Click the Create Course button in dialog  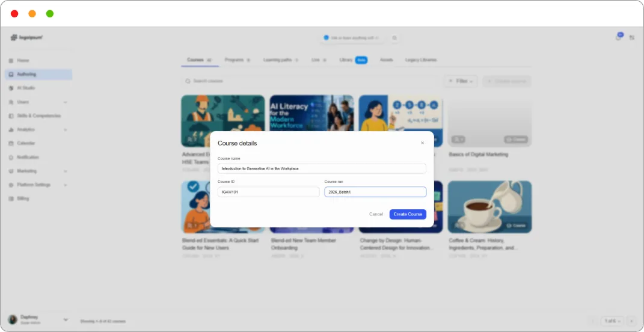point(408,214)
